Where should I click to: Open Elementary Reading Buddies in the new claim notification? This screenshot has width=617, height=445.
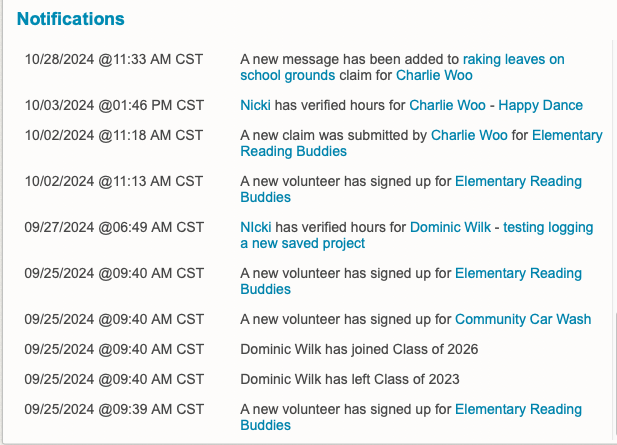tap(567, 135)
